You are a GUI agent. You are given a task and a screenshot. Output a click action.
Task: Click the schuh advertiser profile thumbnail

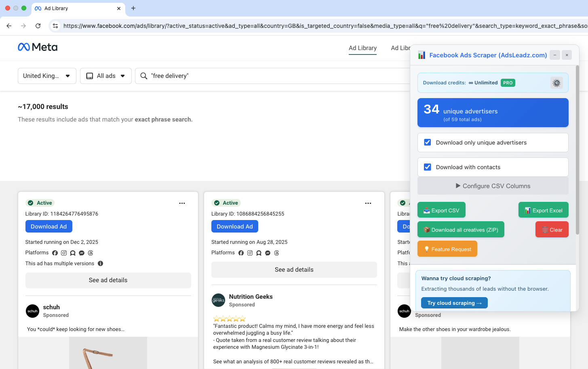tap(32, 311)
